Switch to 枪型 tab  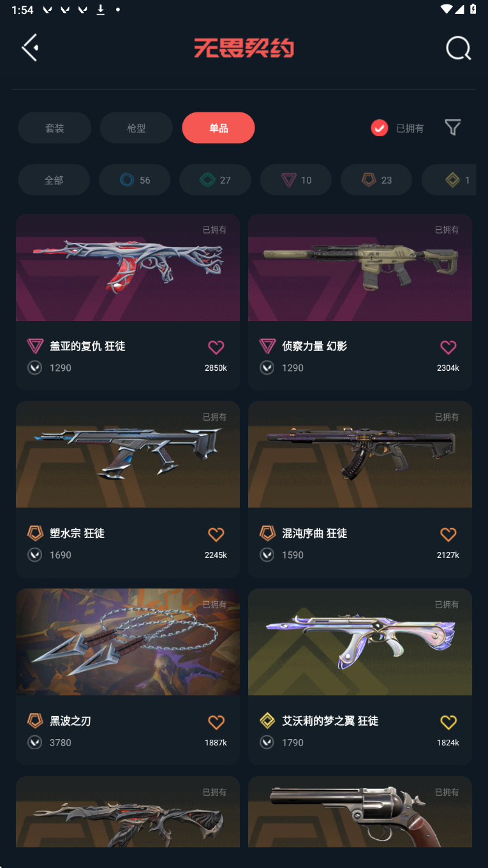pos(136,128)
